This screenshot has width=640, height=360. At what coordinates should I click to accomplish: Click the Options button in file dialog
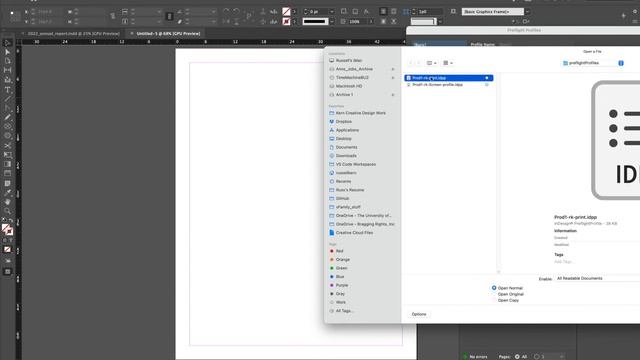click(419, 314)
